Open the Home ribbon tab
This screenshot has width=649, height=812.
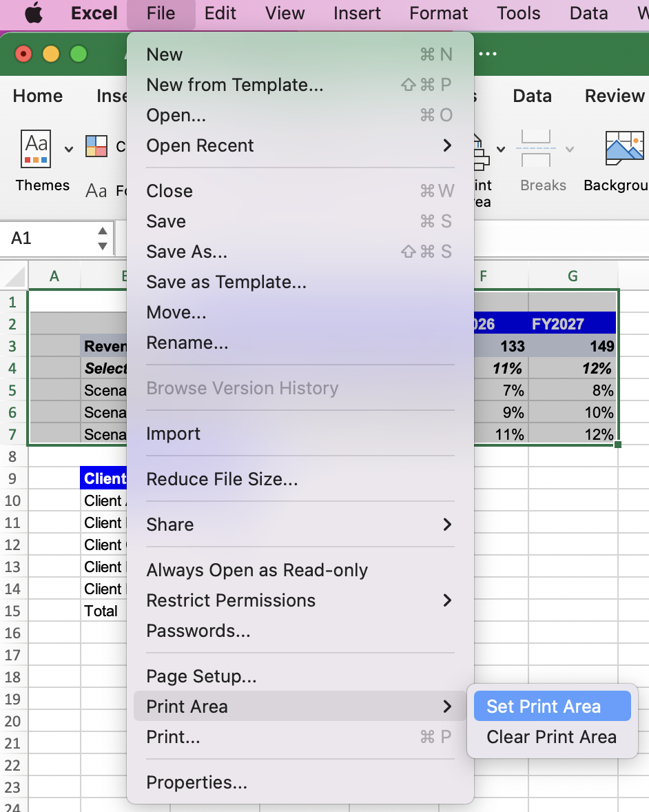(38, 96)
